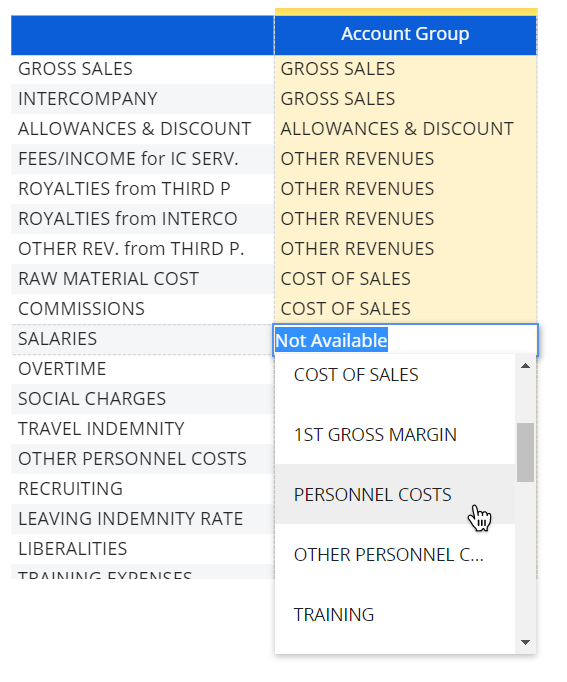
Task: Click the dropdown list scrollbar thumb
Action: coord(525,452)
